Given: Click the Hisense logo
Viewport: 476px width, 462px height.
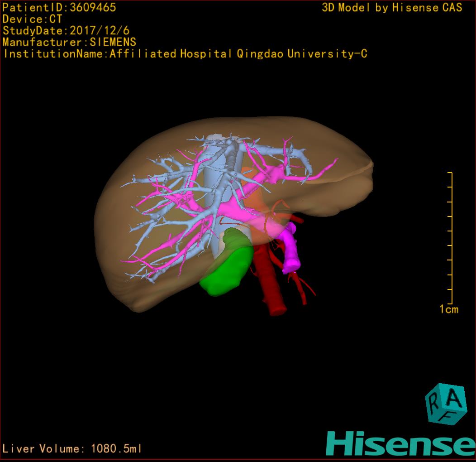Looking at the screenshot, I should coord(401,444).
